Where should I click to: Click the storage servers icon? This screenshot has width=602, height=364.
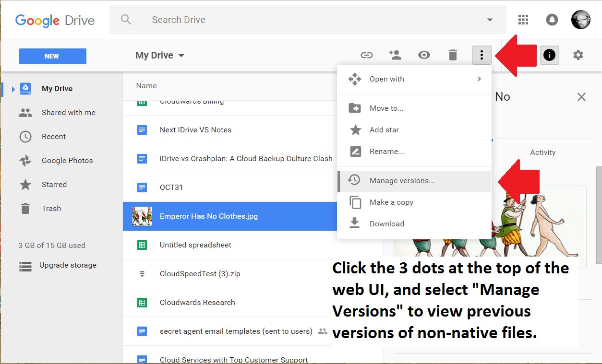25,266
